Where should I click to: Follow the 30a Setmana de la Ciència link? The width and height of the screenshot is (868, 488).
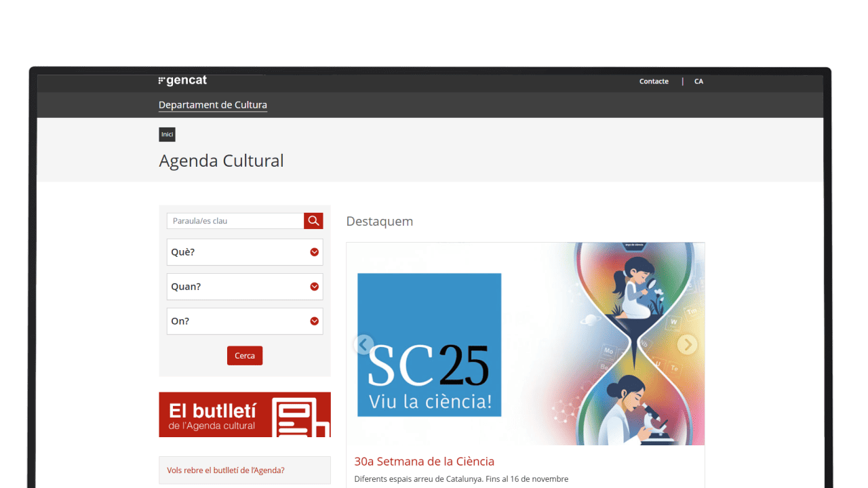pyautogui.click(x=424, y=462)
